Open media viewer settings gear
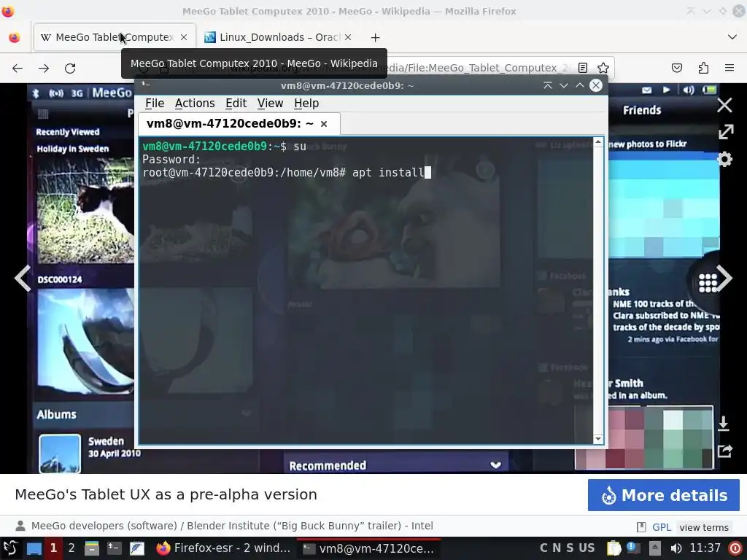The height and width of the screenshot is (560, 747). [x=724, y=159]
